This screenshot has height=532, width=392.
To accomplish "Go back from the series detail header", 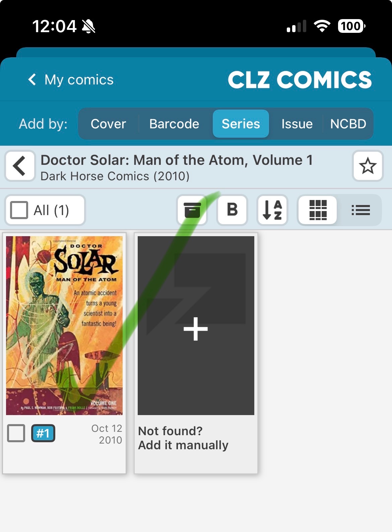I will pyautogui.click(x=20, y=166).
